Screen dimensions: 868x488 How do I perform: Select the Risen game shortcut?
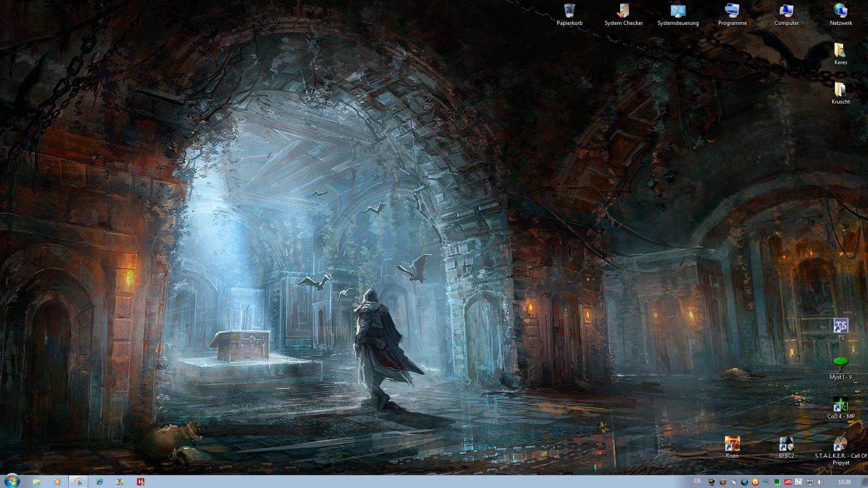732,447
